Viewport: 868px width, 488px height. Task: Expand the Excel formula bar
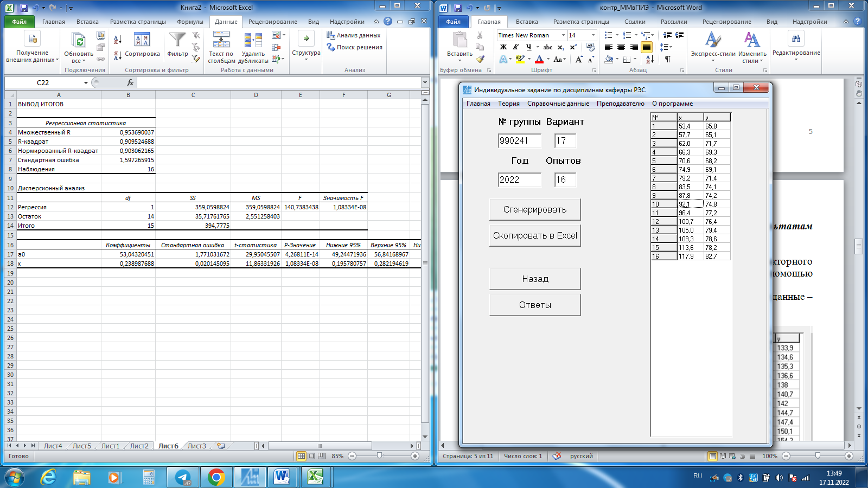click(x=425, y=82)
